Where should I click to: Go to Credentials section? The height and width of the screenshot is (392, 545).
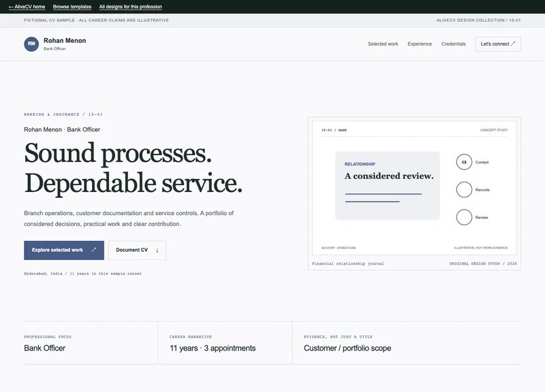point(453,44)
